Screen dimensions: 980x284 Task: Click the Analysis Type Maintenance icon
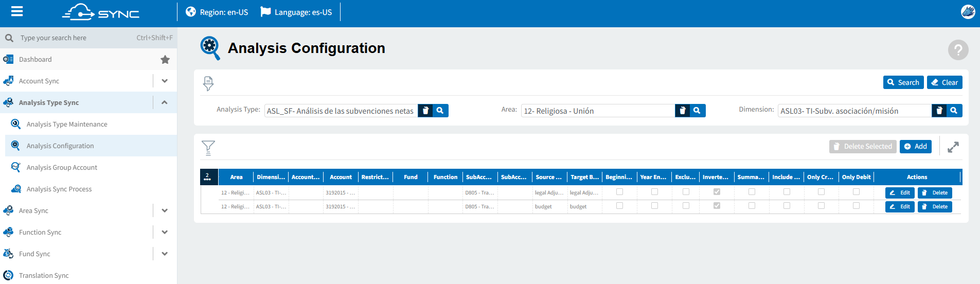(x=16, y=124)
